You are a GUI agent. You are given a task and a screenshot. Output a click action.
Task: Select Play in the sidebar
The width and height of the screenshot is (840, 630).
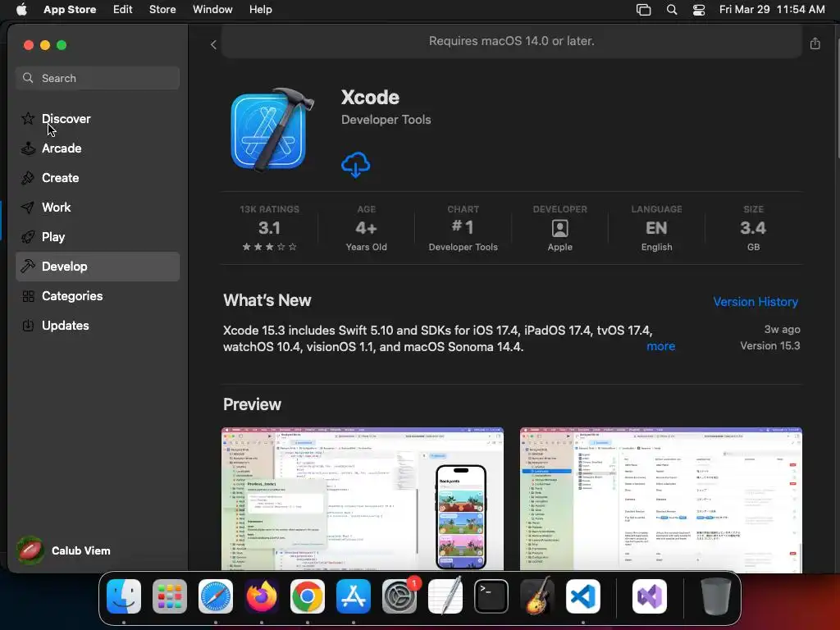pos(98,237)
